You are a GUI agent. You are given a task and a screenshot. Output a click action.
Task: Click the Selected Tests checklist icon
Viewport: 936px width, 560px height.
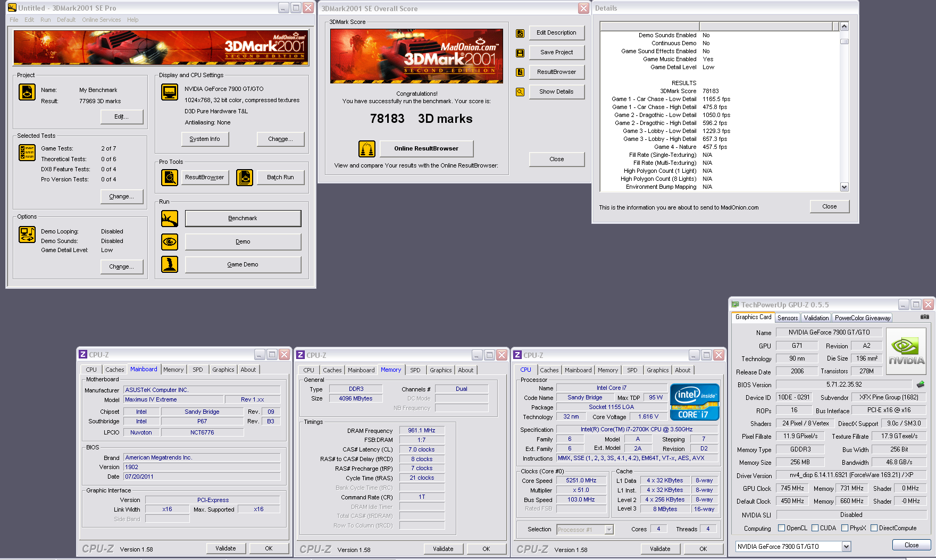click(x=27, y=153)
